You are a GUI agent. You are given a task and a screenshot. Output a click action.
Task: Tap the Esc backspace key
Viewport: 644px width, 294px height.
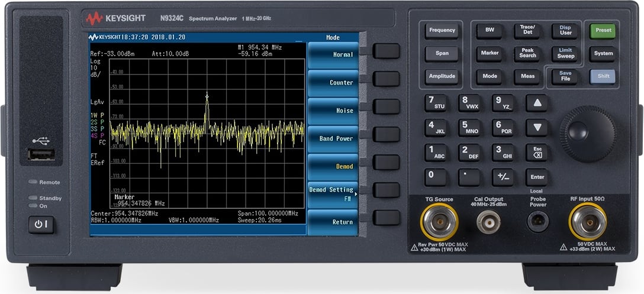(x=537, y=153)
